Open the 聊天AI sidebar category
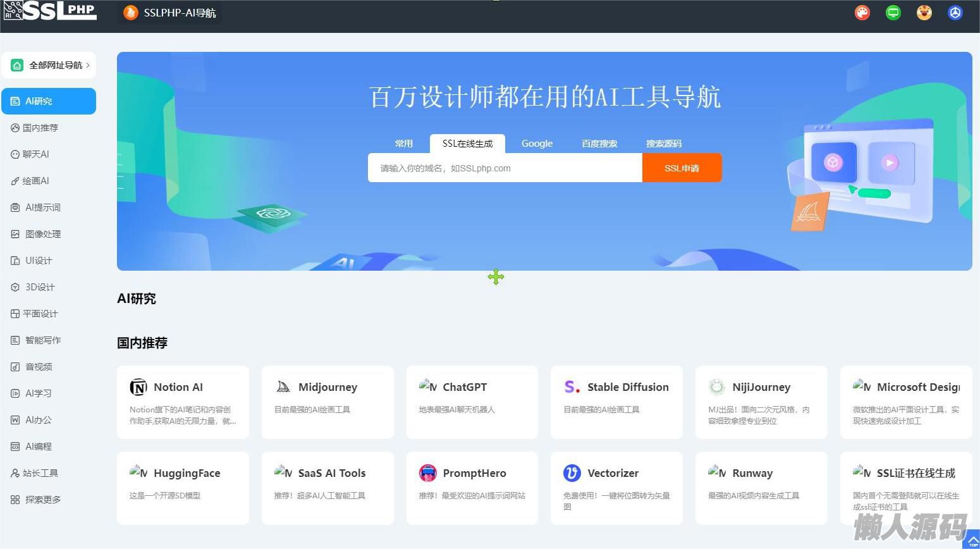Viewport: 980px width, 549px height. point(49,154)
